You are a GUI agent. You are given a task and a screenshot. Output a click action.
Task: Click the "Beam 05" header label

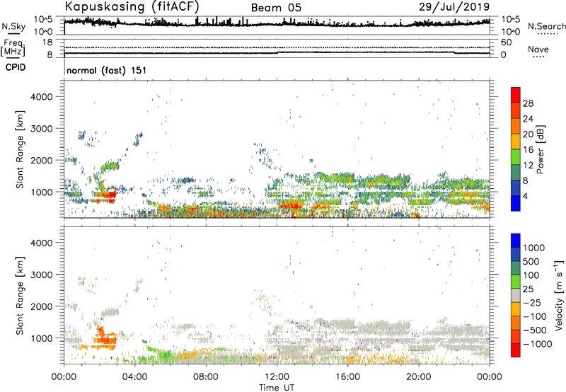click(x=276, y=8)
